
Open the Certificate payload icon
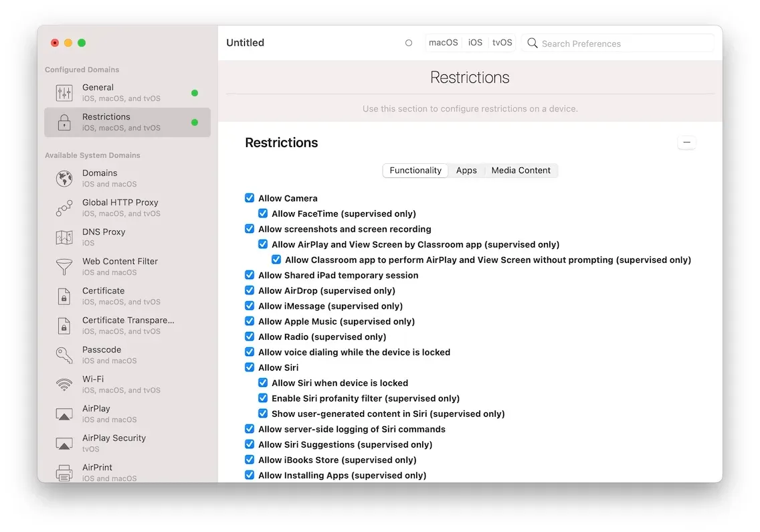(x=64, y=296)
